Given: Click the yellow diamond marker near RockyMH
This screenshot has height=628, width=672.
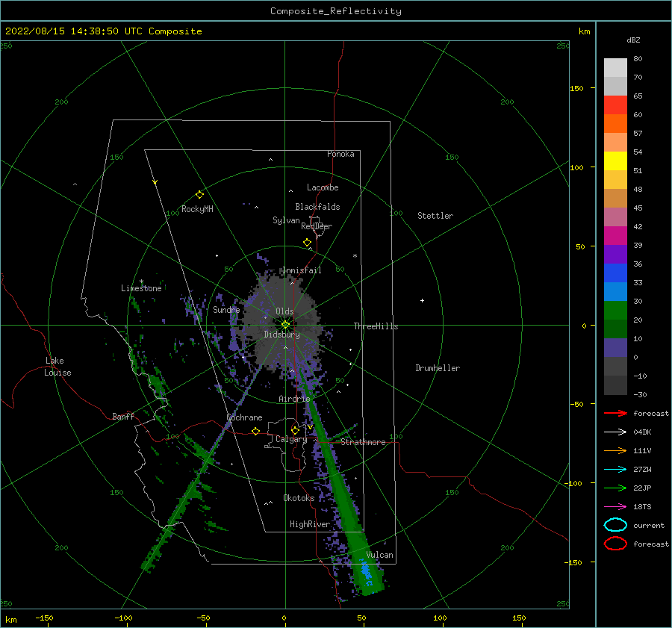Looking at the screenshot, I should (199, 195).
